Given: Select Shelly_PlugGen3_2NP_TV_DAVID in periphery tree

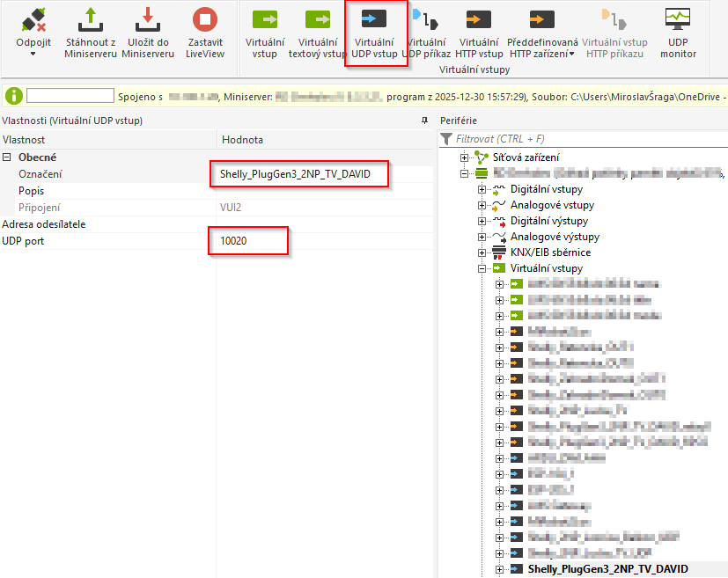Looking at the screenshot, I should (607, 569).
